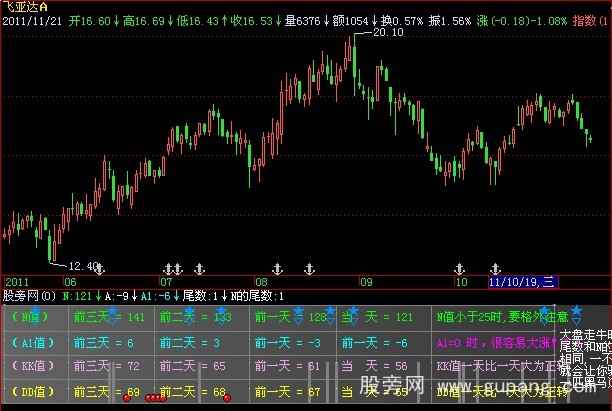The height and width of the screenshot is (411, 612).
Task: Click the indicator name 股旁网(0)
Action: tap(30, 296)
